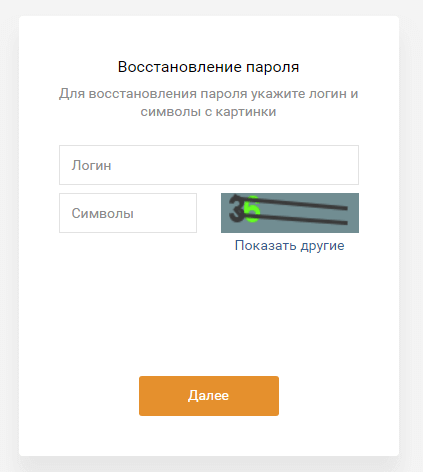Click the gray page background outside the card

[x=411, y=233]
